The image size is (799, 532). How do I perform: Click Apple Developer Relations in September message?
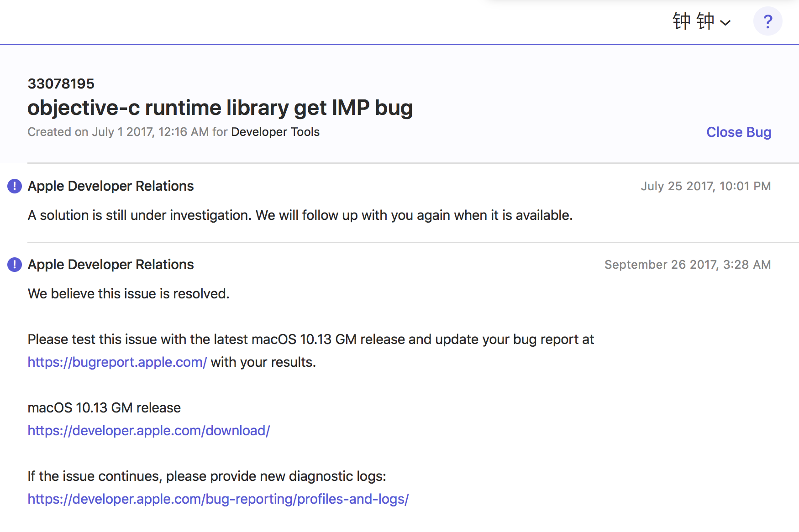(x=111, y=265)
